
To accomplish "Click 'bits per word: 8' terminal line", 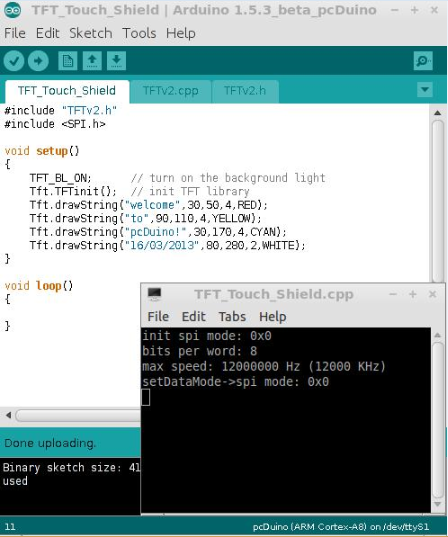I will click(200, 351).
